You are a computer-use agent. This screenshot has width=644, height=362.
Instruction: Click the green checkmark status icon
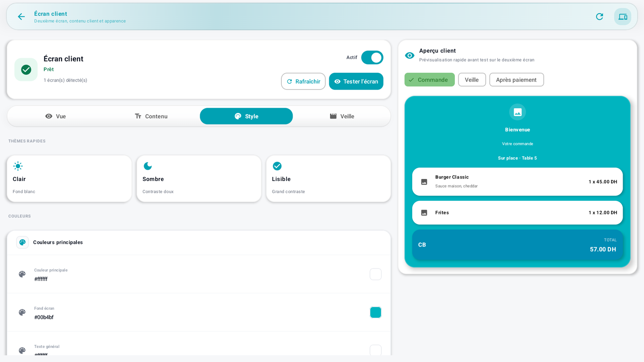[x=26, y=70]
